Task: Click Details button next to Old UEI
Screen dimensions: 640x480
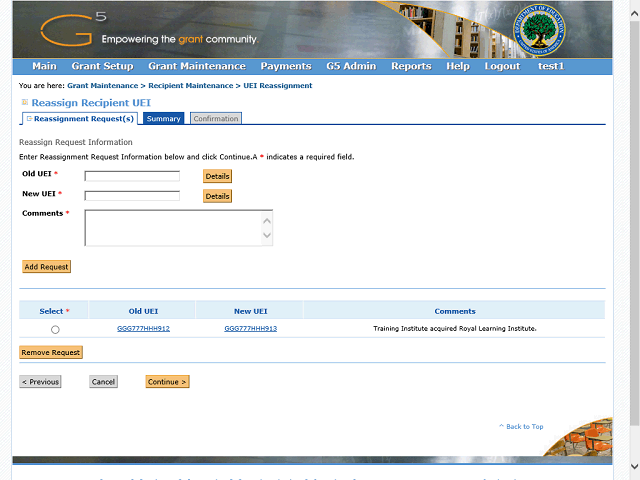Action: pyautogui.click(x=217, y=176)
